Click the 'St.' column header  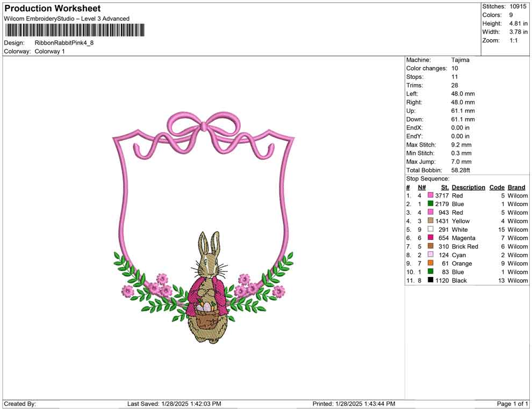tap(445, 187)
